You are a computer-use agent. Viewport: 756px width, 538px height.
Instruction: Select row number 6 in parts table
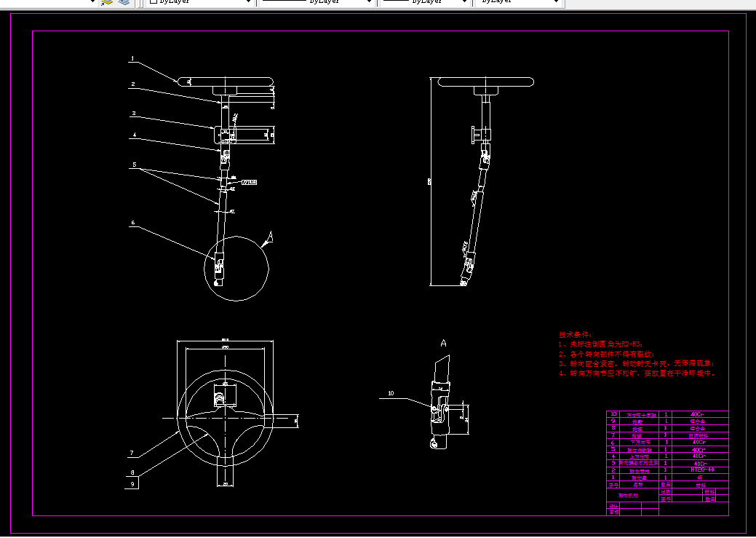coord(613,443)
